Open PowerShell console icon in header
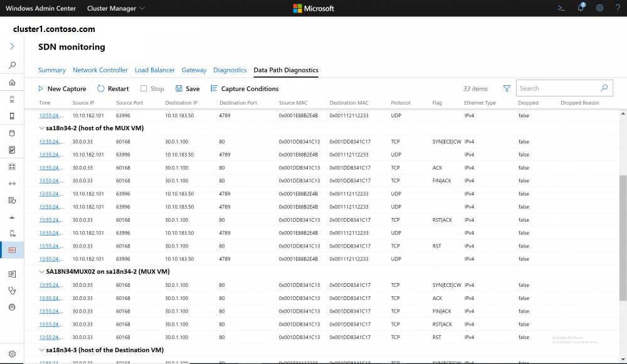The image size is (627, 364). pos(561,8)
